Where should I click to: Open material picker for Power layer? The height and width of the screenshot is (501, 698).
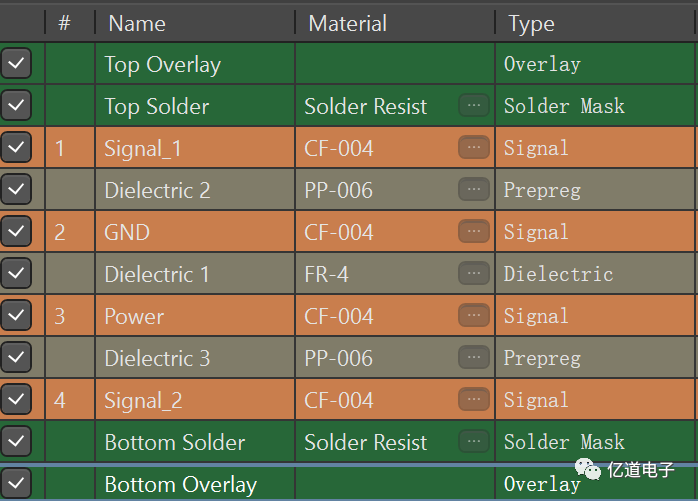474,315
